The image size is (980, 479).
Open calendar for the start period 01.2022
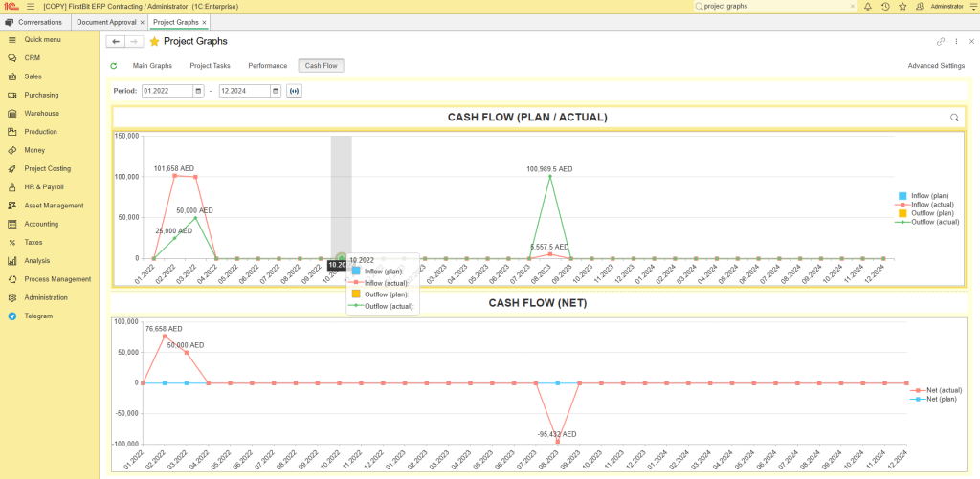tap(199, 91)
